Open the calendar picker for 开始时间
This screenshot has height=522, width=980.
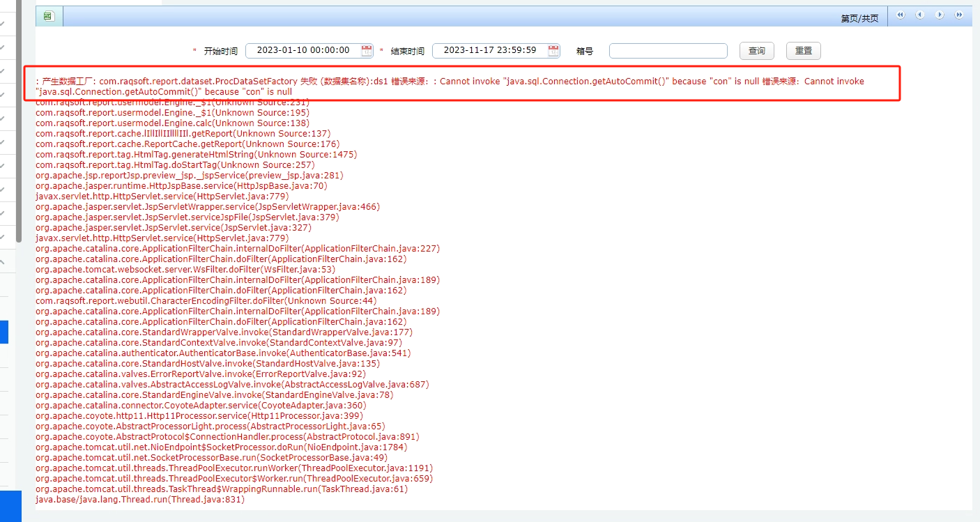(367, 50)
